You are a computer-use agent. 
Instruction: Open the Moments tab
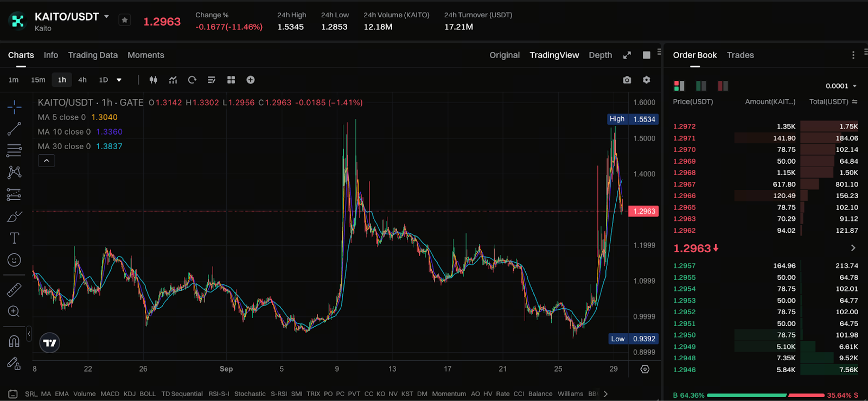(146, 55)
